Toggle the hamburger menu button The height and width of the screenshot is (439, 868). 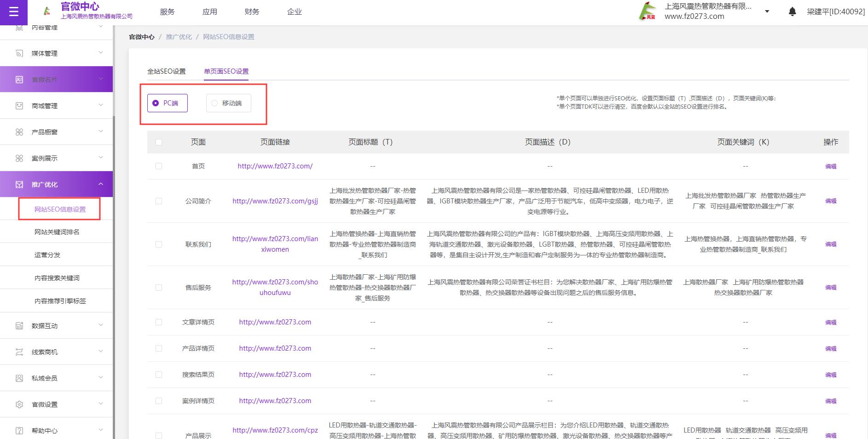[x=14, y=12]
